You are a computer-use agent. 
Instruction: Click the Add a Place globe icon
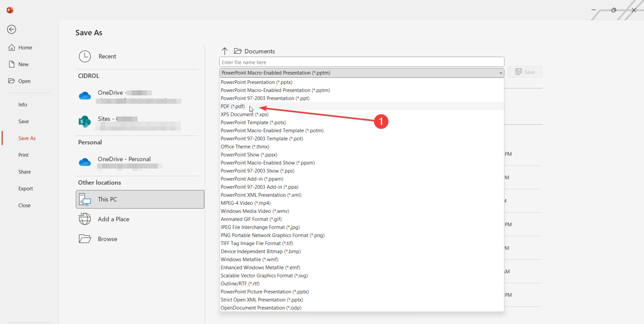coord(85,219)
